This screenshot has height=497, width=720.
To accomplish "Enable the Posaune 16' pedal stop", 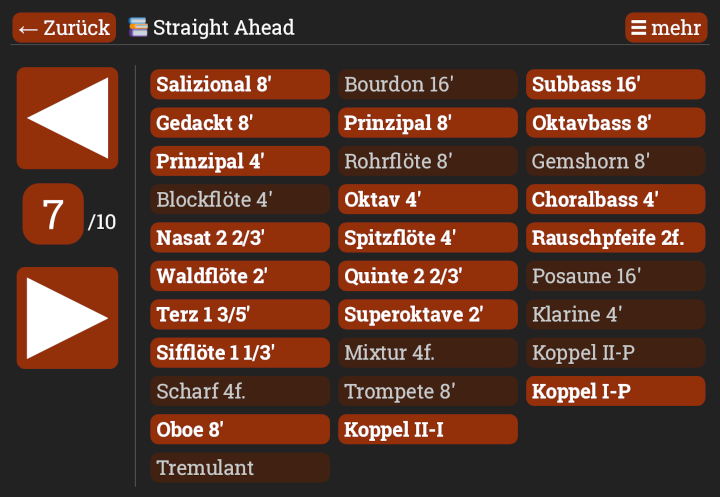I will (x=616, y=276).
